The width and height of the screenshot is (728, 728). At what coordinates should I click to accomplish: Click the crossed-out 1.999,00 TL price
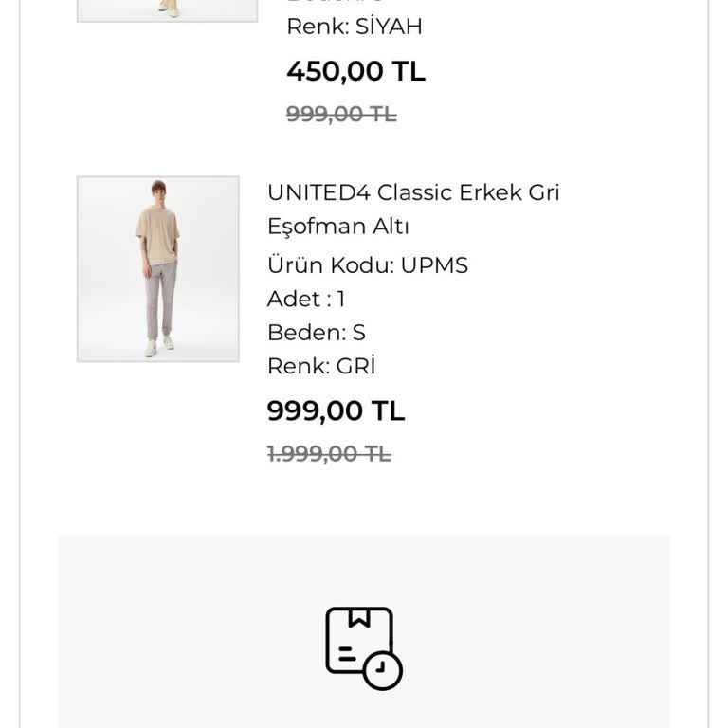329,454
